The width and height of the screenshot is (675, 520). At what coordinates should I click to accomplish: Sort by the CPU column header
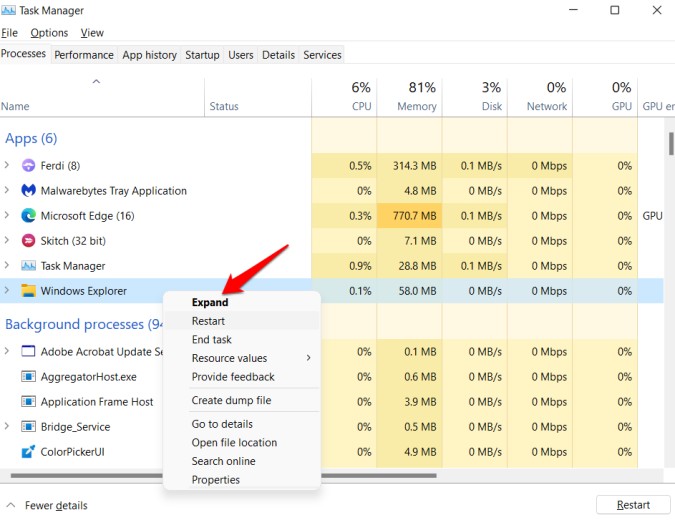point(344,97)
